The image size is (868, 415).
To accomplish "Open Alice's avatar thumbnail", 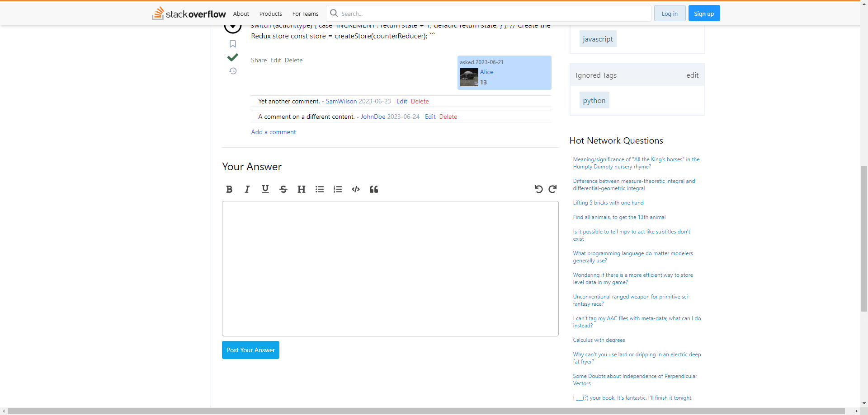I will (x=469, y=77).
